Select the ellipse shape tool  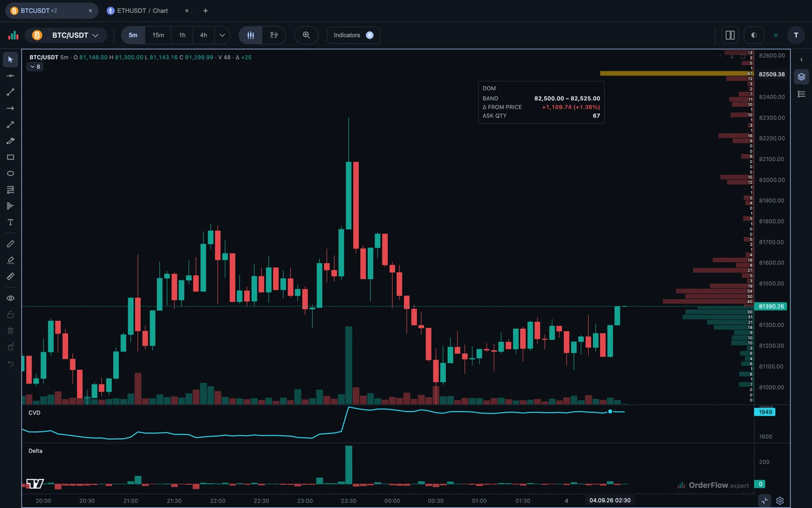pyautogui.click(x=10, y=173)
